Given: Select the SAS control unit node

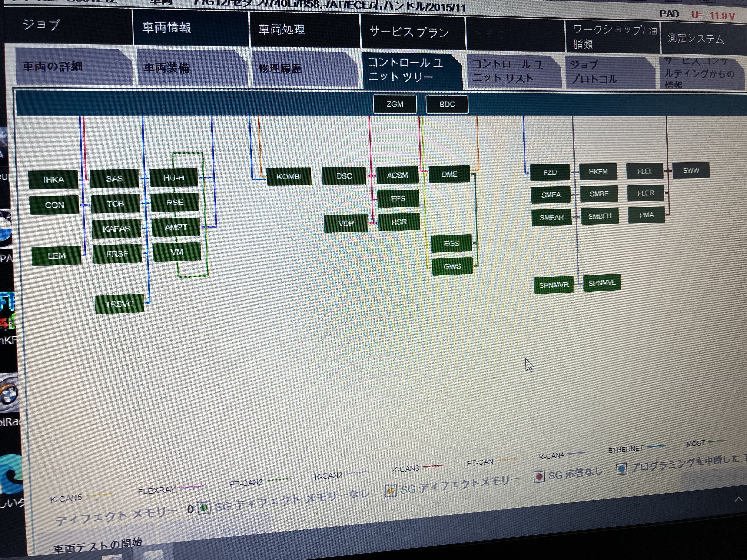Looking at the screenshot, I should pyautogui.click(x=114, y=179).
